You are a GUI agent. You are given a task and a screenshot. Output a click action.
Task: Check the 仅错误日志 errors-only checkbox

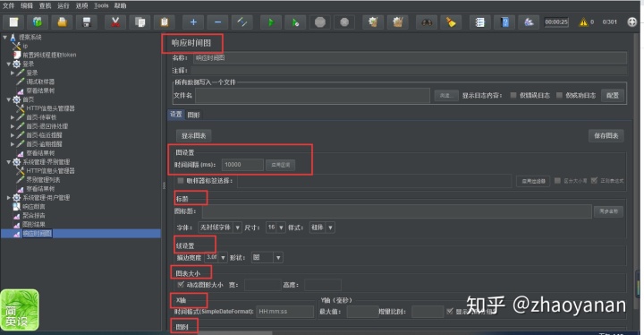click(x=513, y=95)
